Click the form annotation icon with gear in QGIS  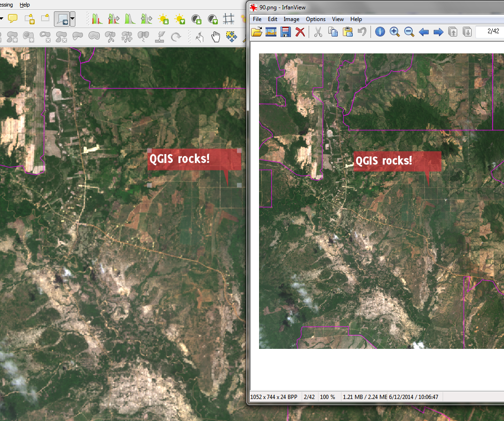[30, 19]
